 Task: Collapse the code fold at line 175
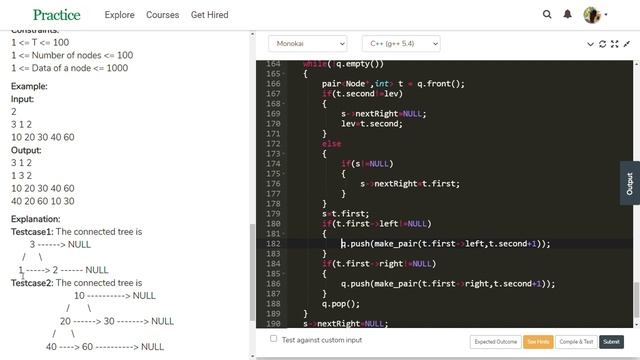coord(284,174)
